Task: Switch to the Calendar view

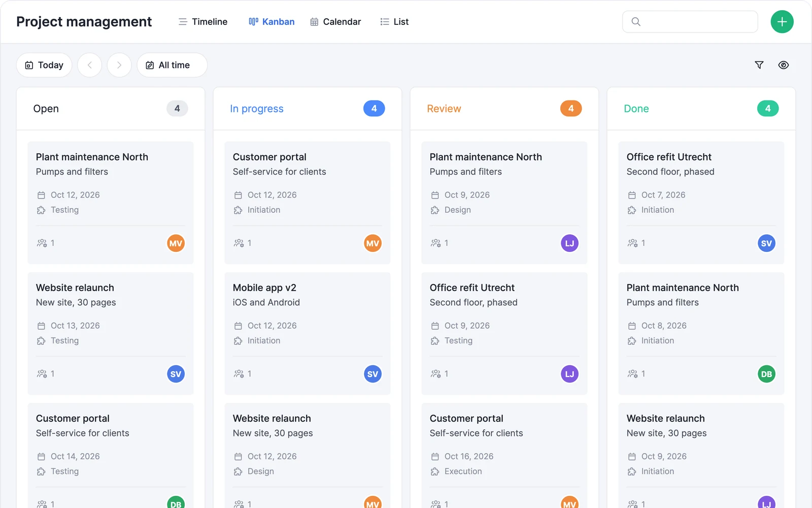Action: pos(335,22)
